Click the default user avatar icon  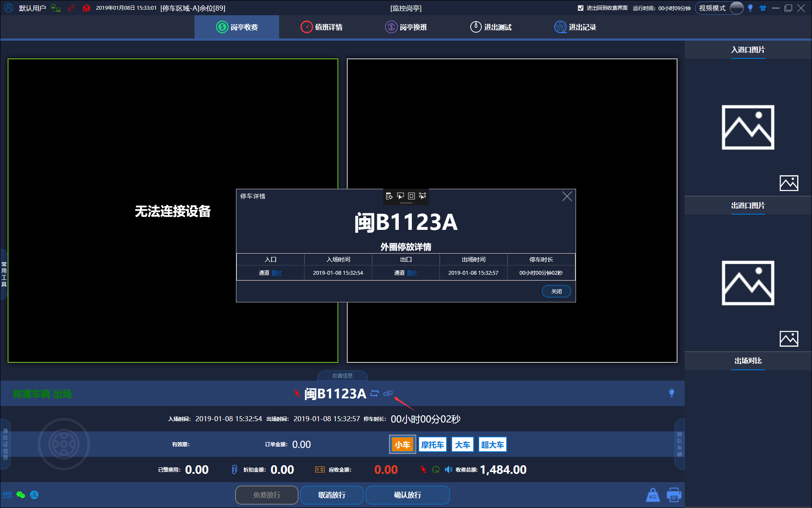pyautogui.click(x=8, y=8)
